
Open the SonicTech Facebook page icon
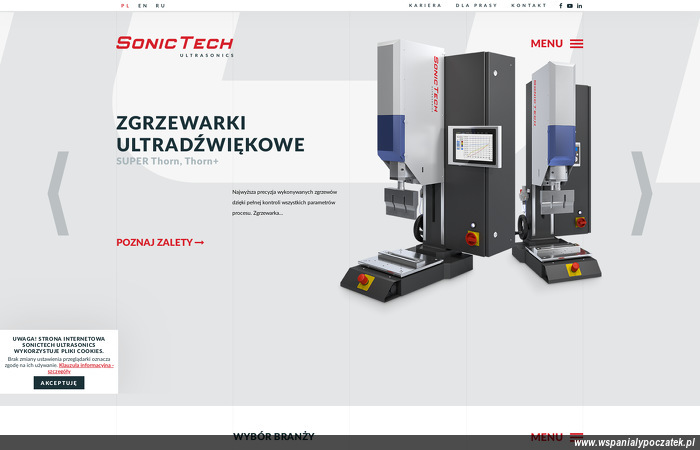pos(561,6)
